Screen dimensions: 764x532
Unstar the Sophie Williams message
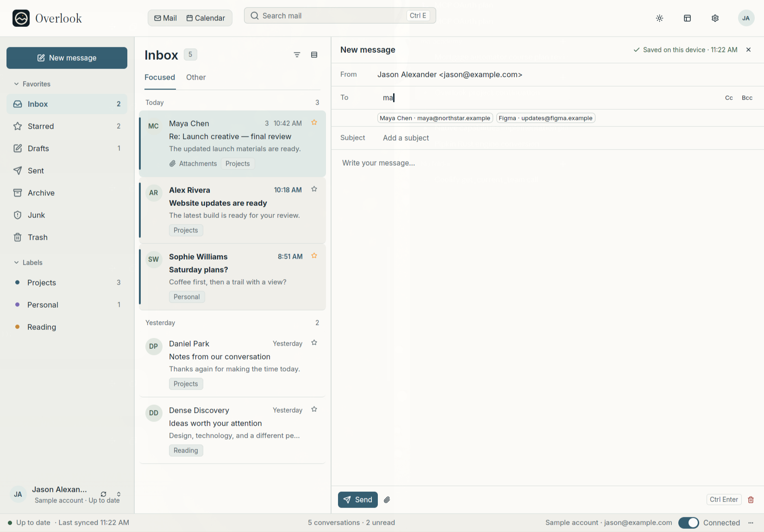[x=314, y=256]
